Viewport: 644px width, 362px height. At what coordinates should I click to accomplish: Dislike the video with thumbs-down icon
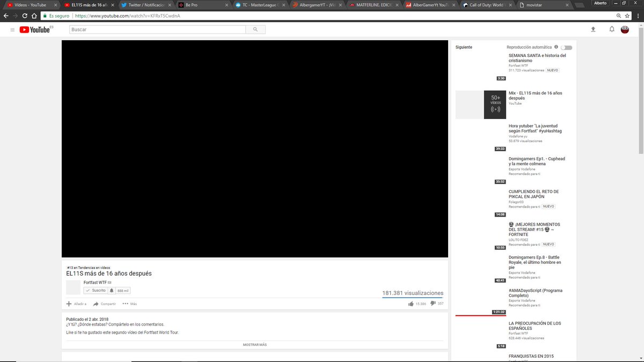click(433, 304)
